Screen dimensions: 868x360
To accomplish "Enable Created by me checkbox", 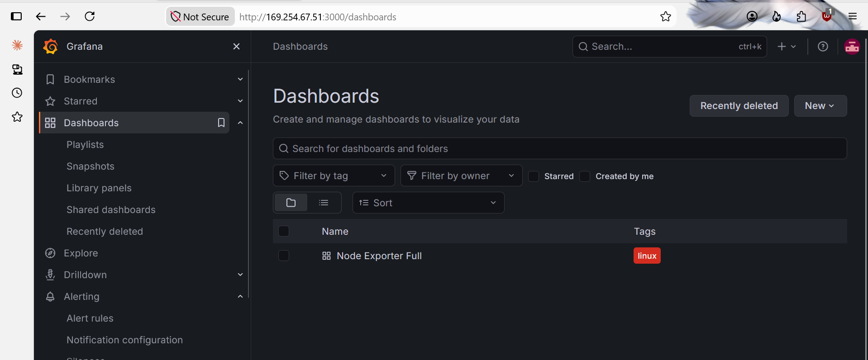I will tap(585, 176).
